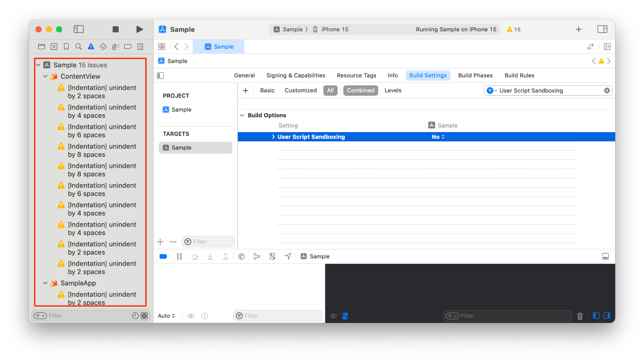The image size is (644, 361).
Task: Click the plus Library button in toolbar
Action: tap(579, 29)
